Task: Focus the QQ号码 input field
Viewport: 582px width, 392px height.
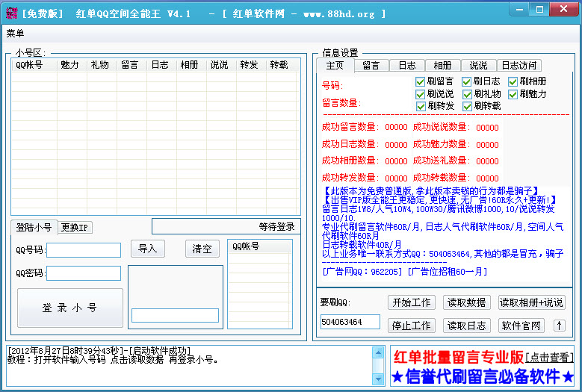Action: (x=84, y=250)
